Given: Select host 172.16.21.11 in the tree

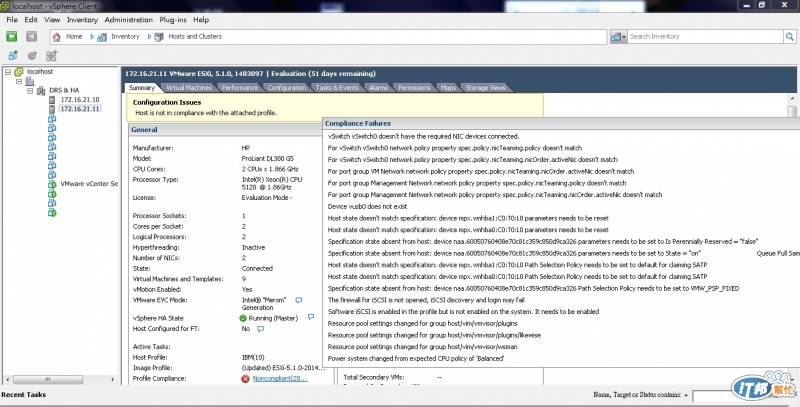Looking at the screenshot, I should tap(80, 109).
